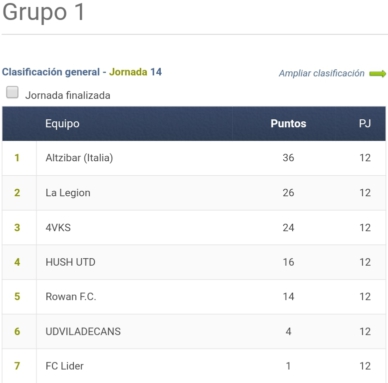Choose the HUSH UTD team

(x=70, y=262)
